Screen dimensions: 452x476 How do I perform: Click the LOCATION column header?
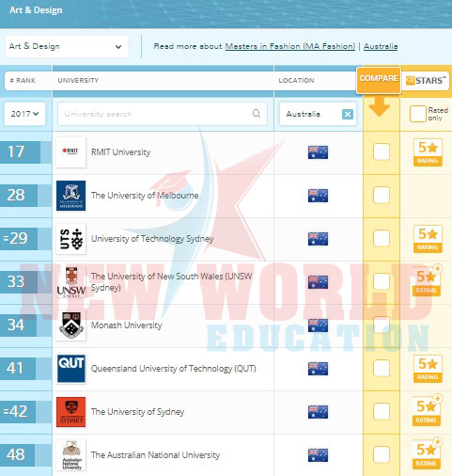click(296, 81)
